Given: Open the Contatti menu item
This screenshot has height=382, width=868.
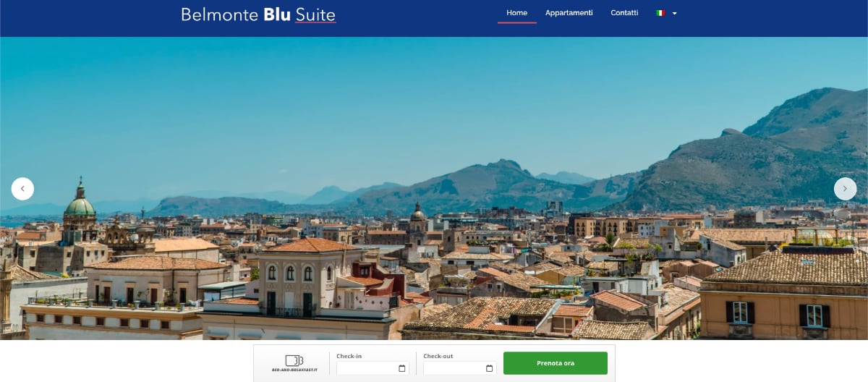Looking at the screenshot, I should [x=624, y=13].
